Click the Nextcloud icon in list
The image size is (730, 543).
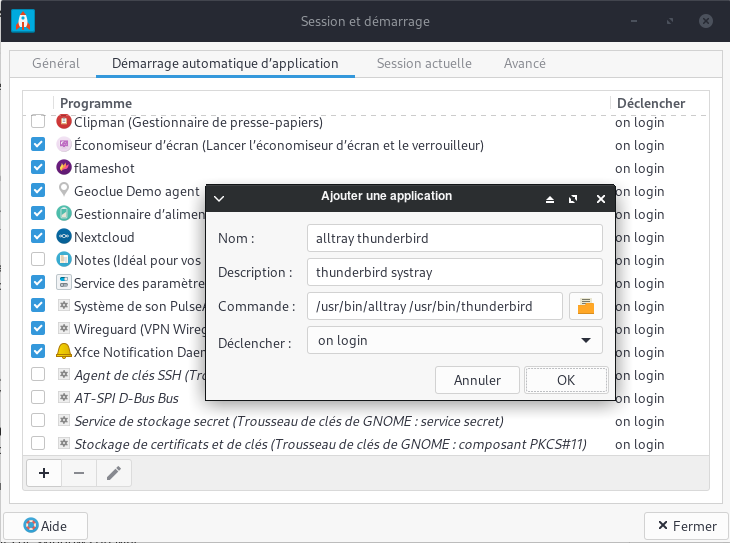click(64, 237)
